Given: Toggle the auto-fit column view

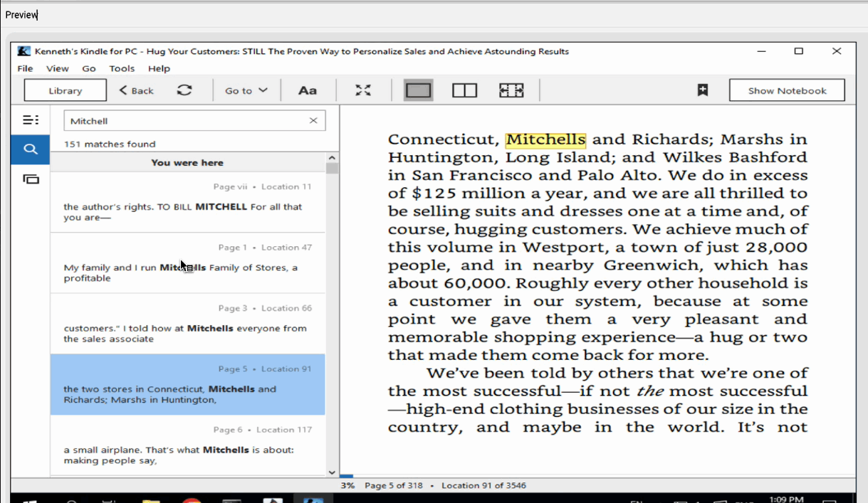Looking at the screenshot, I should [511, 90].
